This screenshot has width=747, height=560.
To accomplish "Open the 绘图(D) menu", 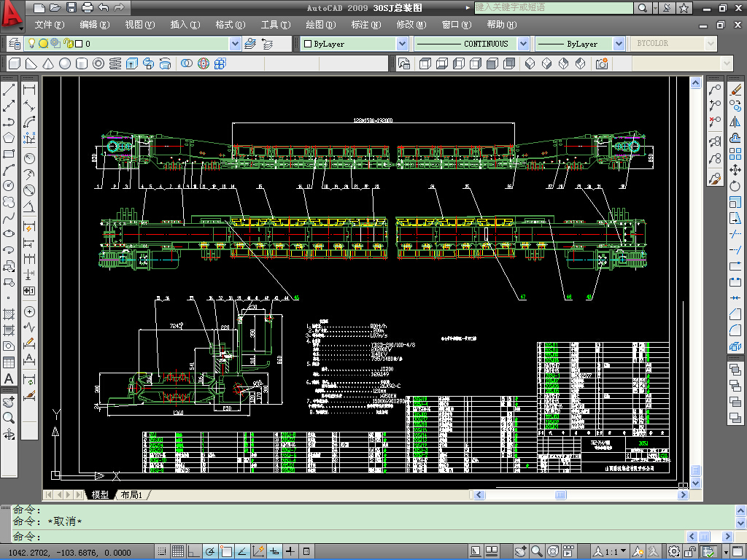I will click(321, 25).
